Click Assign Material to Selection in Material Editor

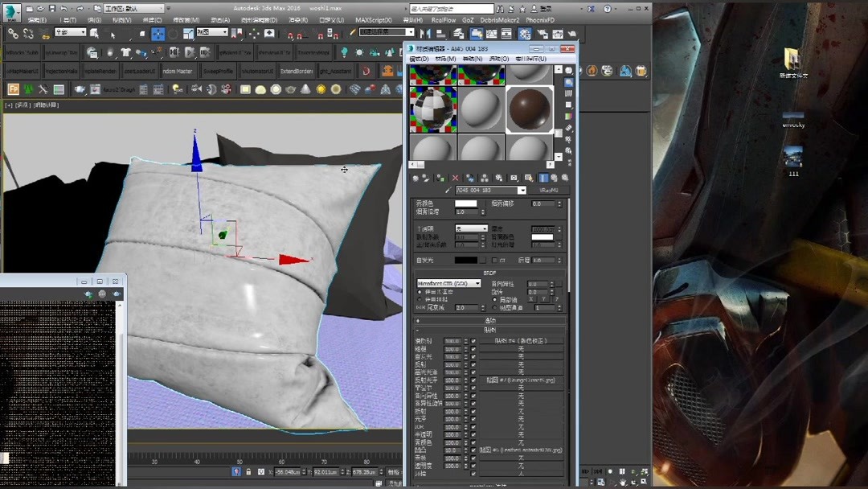click(439, 178)
